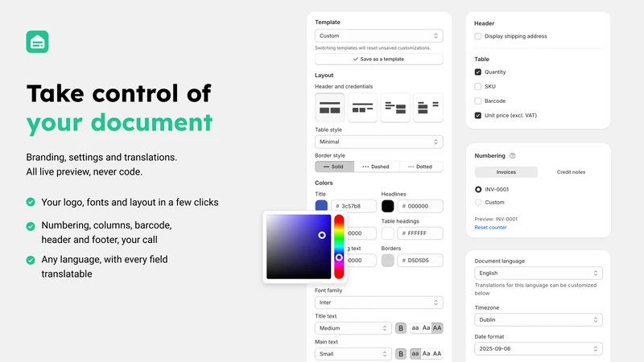Select the second header layout thumbnail
The width and height of the screenshot is (644, 362).
[362, 108]
